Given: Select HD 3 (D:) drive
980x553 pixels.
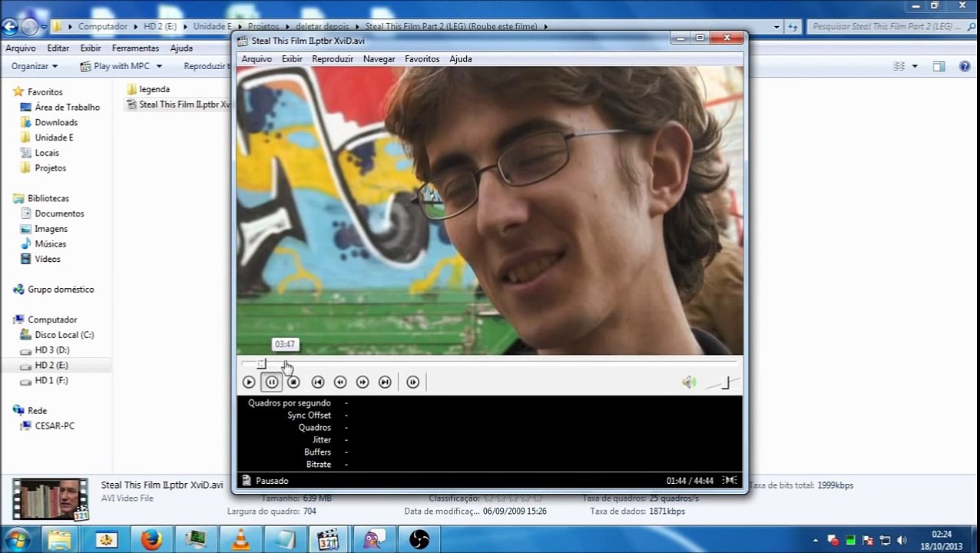Looking at the screenshot, I should click(x=45, y=350).
